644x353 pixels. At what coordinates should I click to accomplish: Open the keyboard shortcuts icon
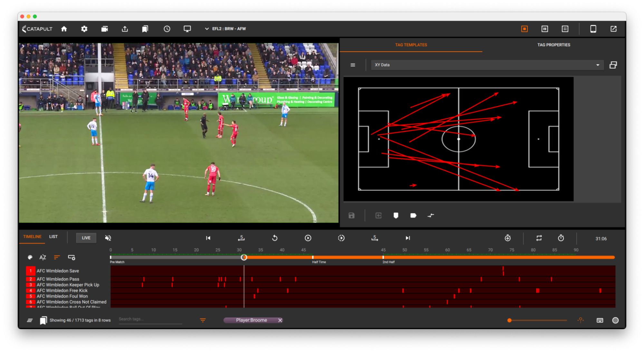click(600, 320)
